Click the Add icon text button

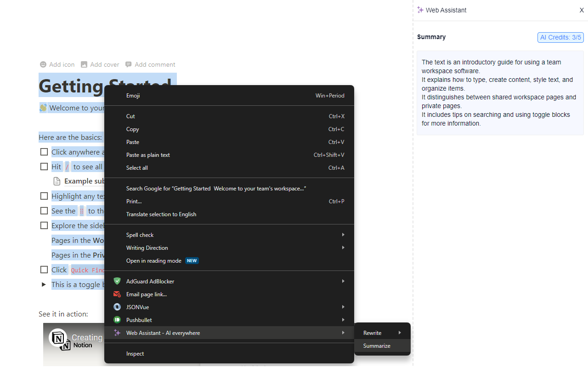tap(62, 64)
